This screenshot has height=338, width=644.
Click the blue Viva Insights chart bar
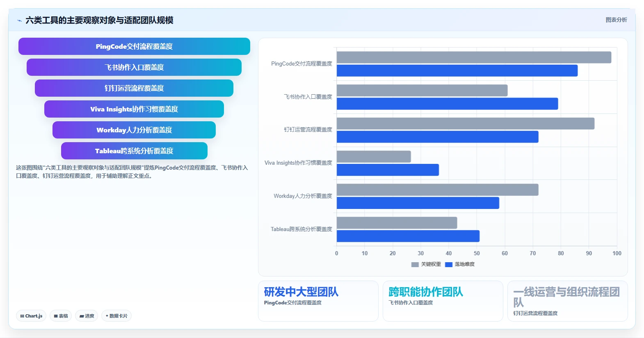pos(388,170)
